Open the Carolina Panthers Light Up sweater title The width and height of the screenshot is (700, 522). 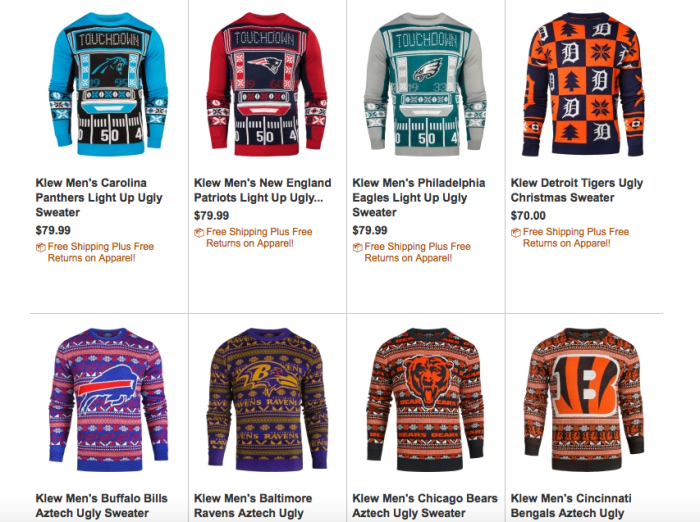coord(91,198)
